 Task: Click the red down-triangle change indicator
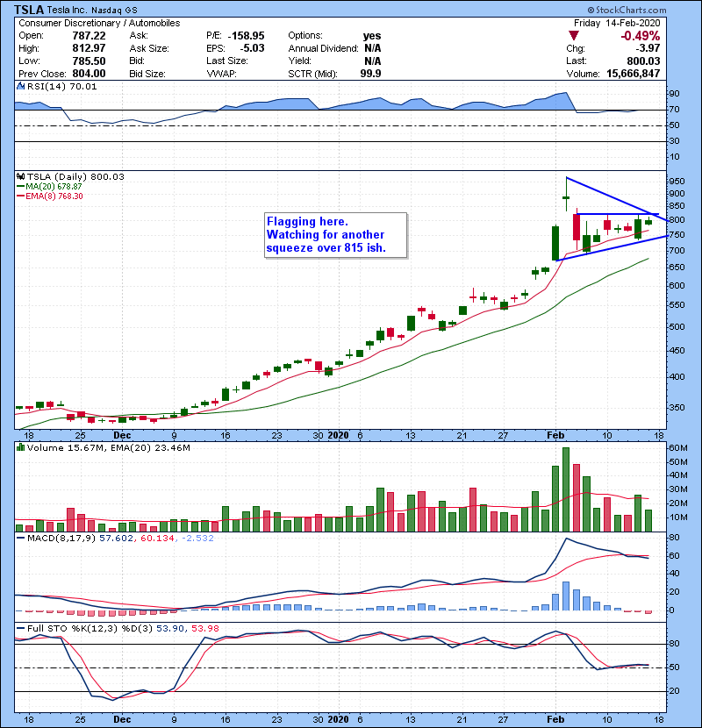pyautogui.click(x=574, y=36)
